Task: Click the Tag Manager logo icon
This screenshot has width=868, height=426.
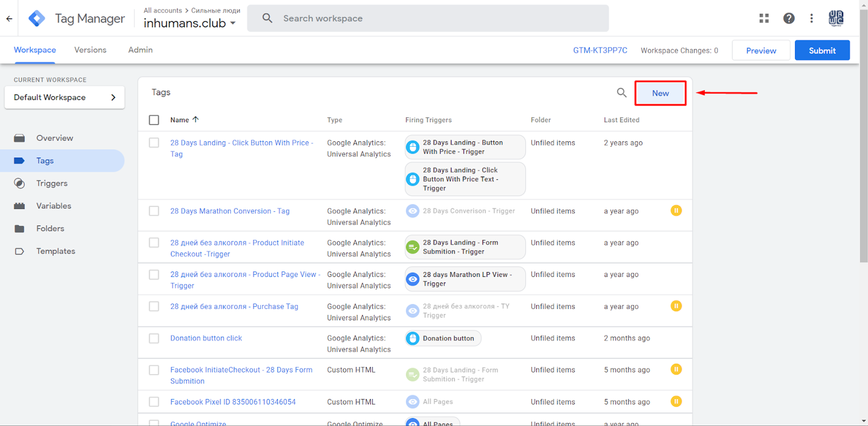Action: coord(37,18)
